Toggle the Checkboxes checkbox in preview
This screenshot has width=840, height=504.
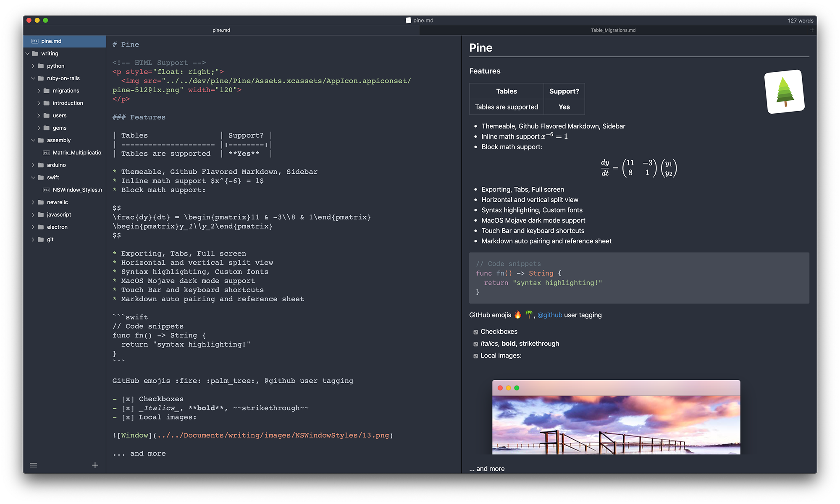(x=476, y=332)
